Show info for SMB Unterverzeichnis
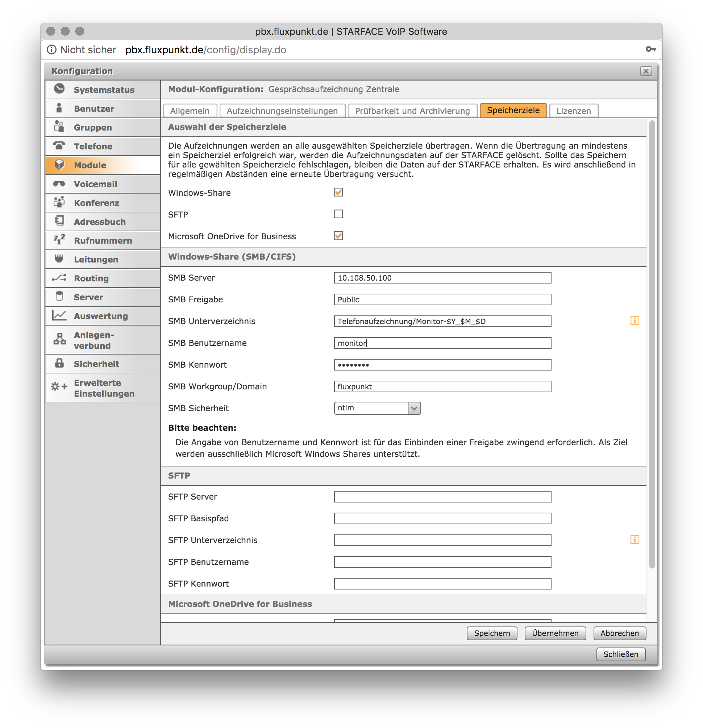The image size is (703, 728). pyautogui.click(x=635, y=321)
